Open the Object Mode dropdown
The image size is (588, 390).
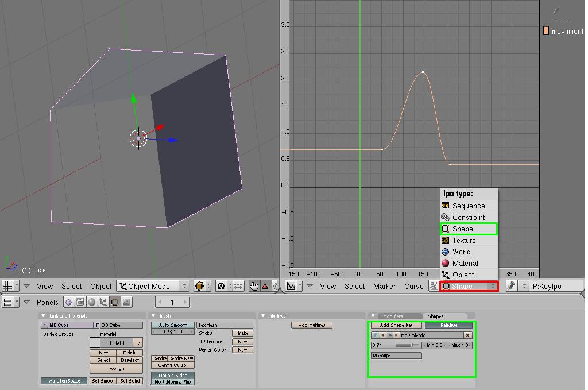pos(153,286)
